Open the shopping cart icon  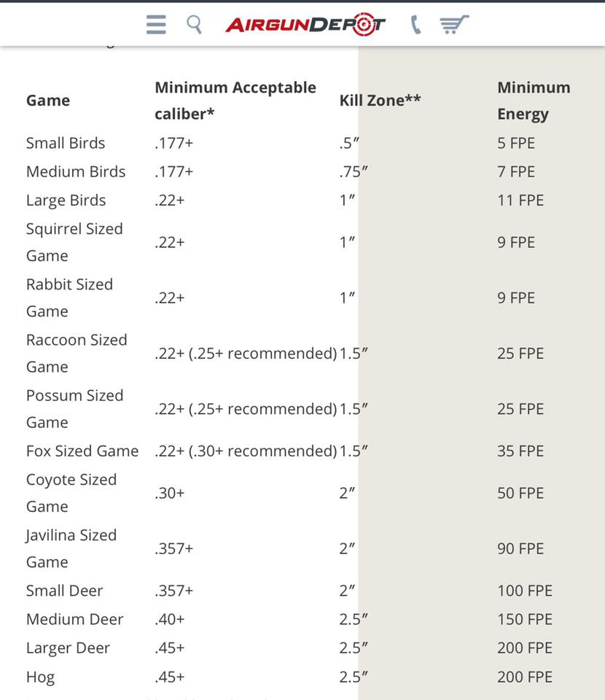pyautogui.click(x=454, y=25)
